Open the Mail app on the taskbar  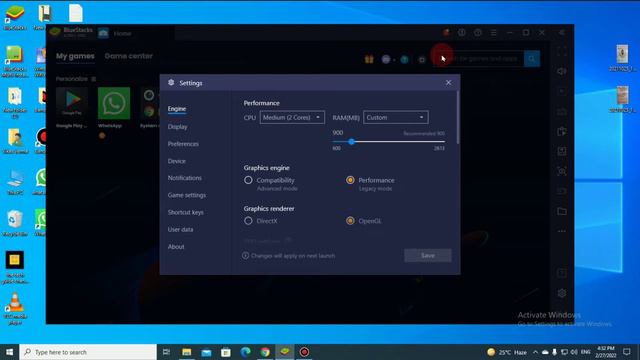pyautogui.click(x=206, y=352)
